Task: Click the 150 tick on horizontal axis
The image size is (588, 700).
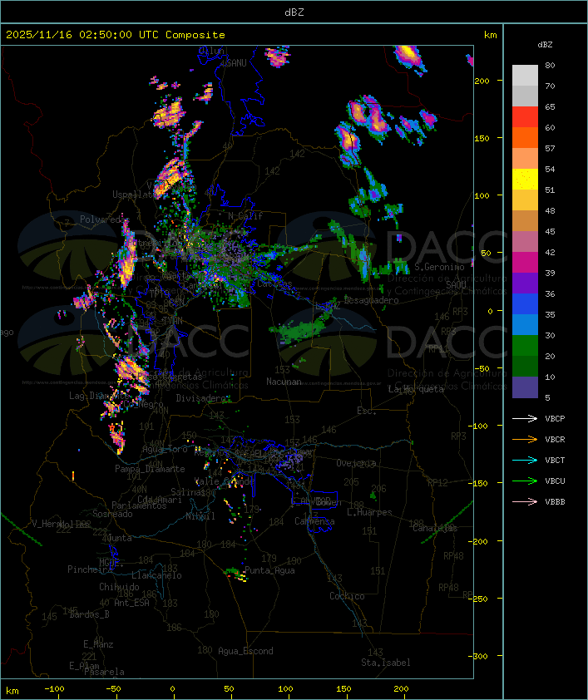Action: 343,689
